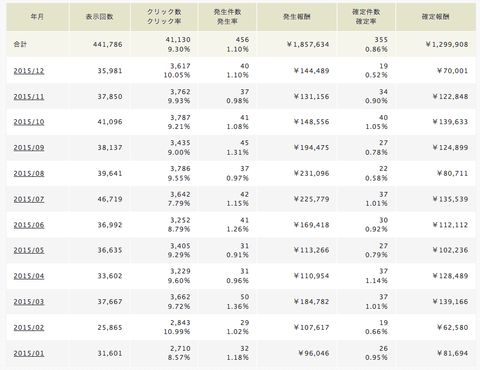480x370 pixels.
Task: Open the 2015/09 monthly report link
Action: pos(29,148)
